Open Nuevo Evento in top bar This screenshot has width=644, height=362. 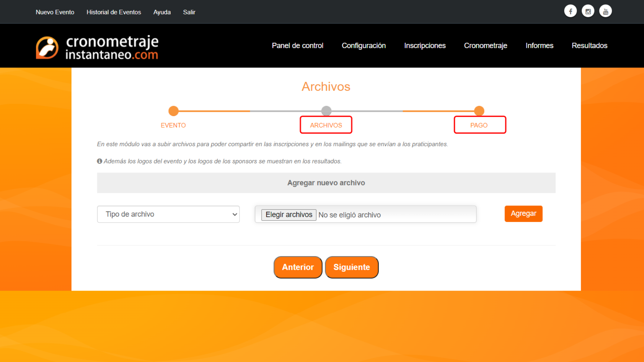pos(55,12)
